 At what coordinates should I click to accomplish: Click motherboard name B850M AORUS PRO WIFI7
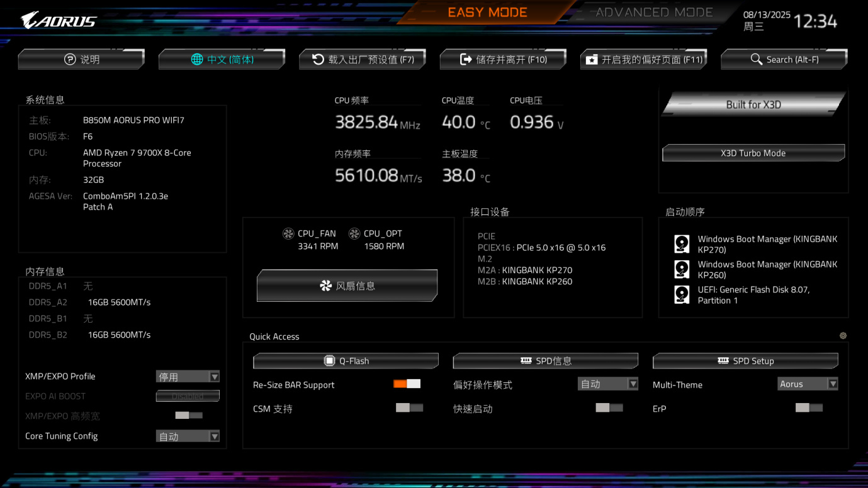point(133,120)
